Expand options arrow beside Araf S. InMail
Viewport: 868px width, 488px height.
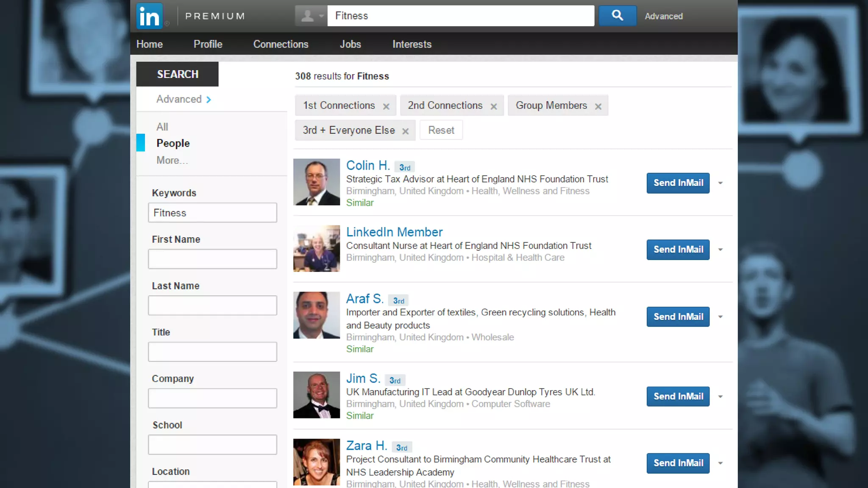pos(721,317)
